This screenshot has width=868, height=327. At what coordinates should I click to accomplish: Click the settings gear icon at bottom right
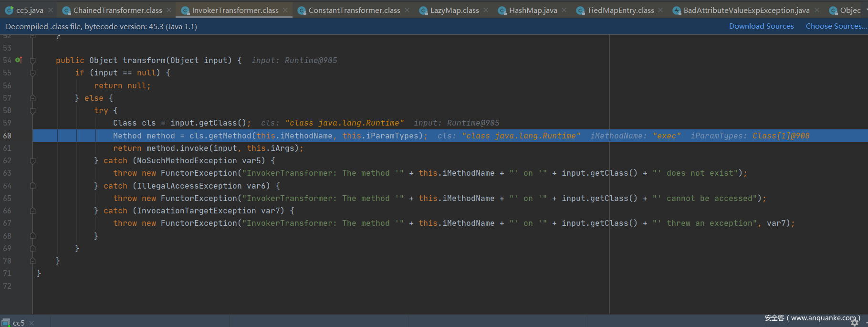[x=855, y=323]
